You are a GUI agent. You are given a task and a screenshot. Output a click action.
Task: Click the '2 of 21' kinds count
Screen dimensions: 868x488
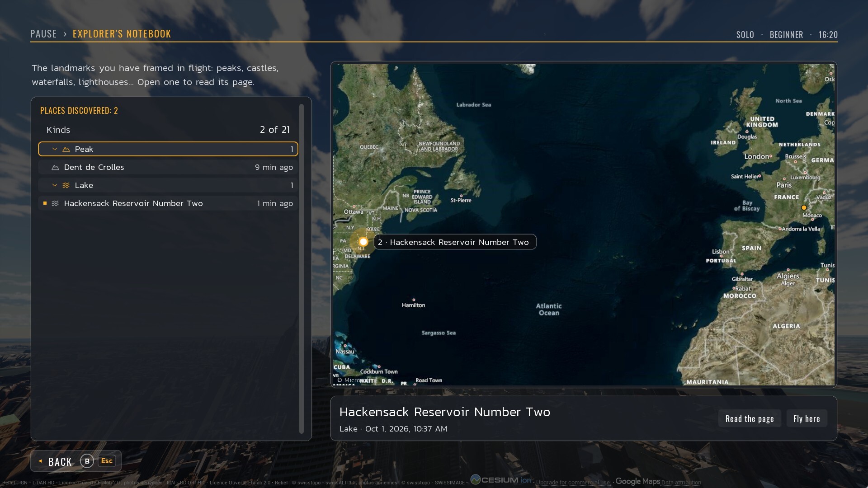coord(275,130)
